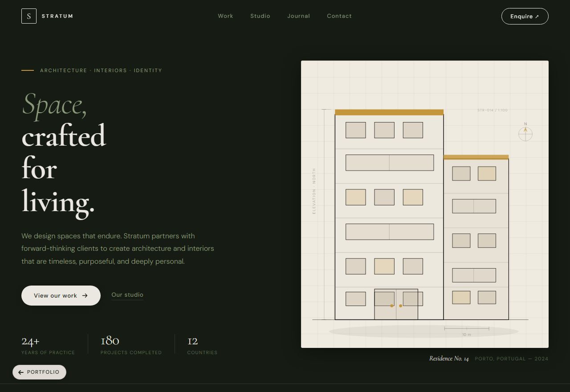Click the 'COUNTRIES' label
Image resolution: width=570 pixels, height=392 pixels.
(x=202, y=352)
